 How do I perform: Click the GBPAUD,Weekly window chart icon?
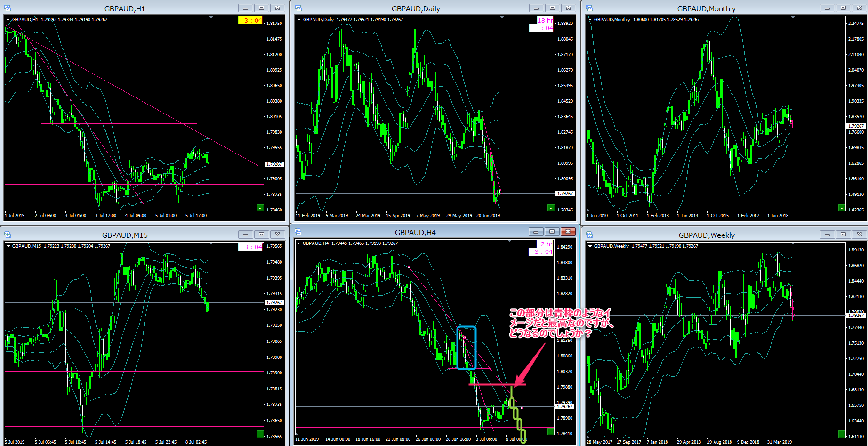pyautogui.click(x=589, y=235)
